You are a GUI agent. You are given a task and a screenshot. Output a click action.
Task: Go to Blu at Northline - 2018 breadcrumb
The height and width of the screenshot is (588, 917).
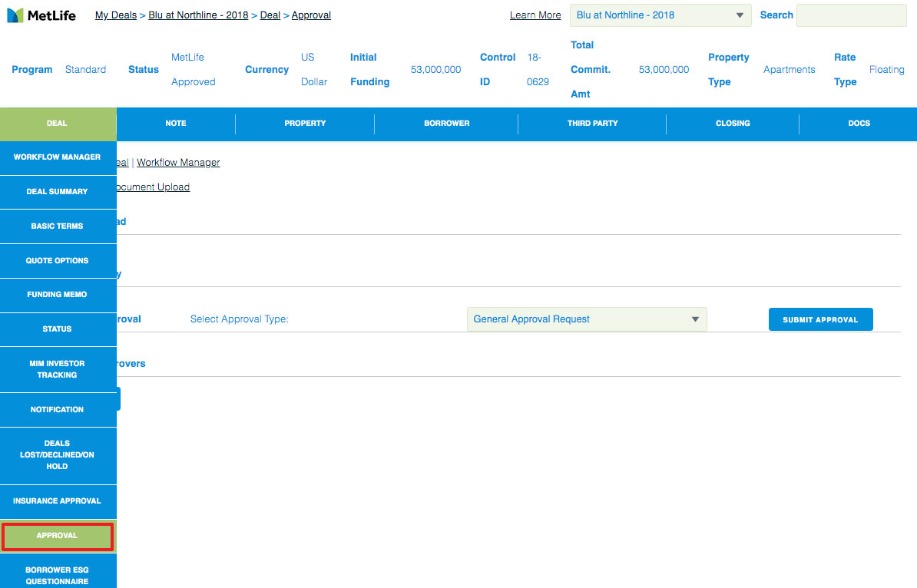click(198, 15)
